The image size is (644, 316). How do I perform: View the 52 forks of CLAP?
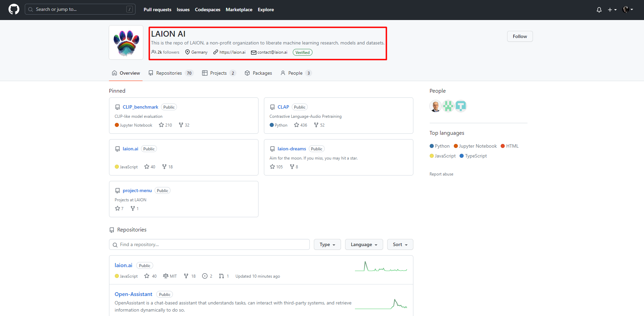point(319,125)
